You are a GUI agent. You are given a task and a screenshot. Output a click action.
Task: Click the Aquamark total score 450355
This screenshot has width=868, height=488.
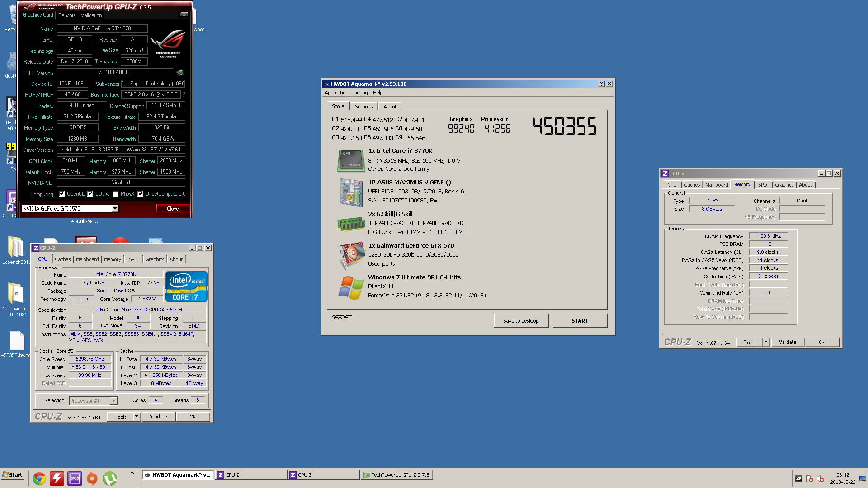[565, 126]
